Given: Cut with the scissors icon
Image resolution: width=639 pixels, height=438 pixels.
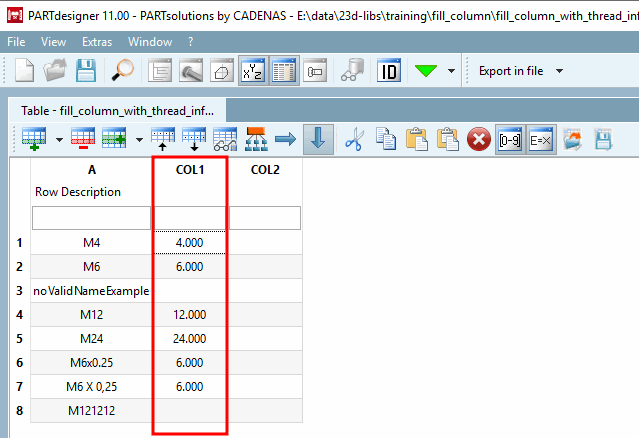Looking at the screenshot, I should pos(355,140).
